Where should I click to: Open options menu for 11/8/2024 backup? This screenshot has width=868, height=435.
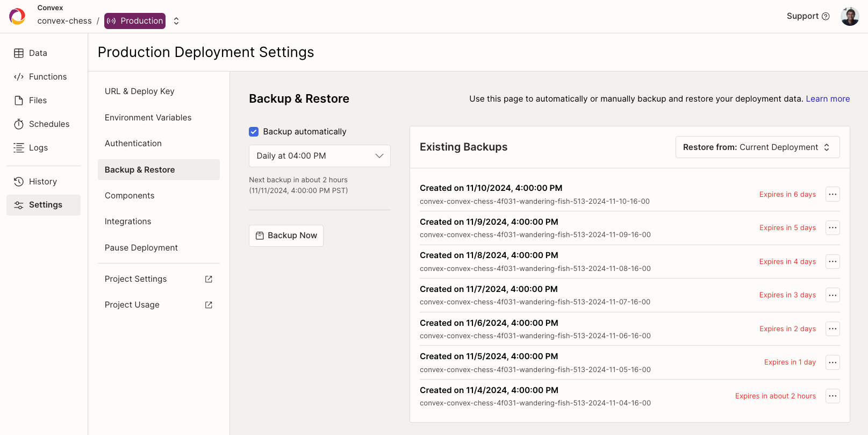[x=833, y=261]
